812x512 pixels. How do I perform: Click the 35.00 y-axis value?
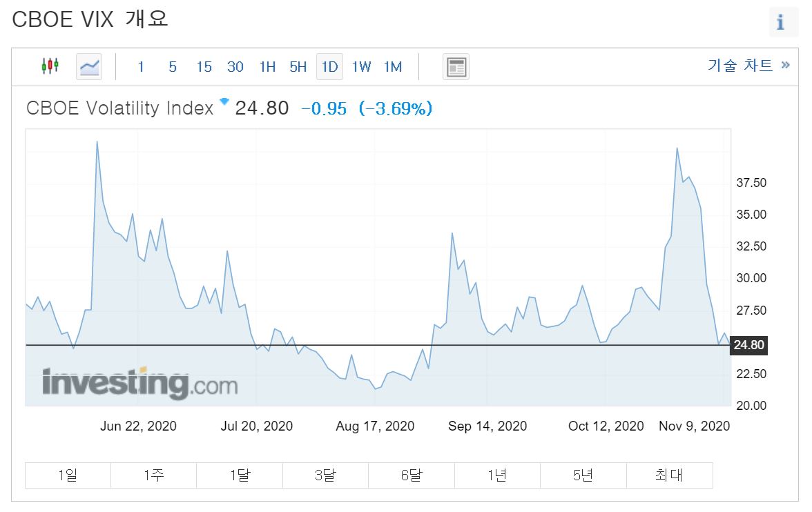(751, 215)
